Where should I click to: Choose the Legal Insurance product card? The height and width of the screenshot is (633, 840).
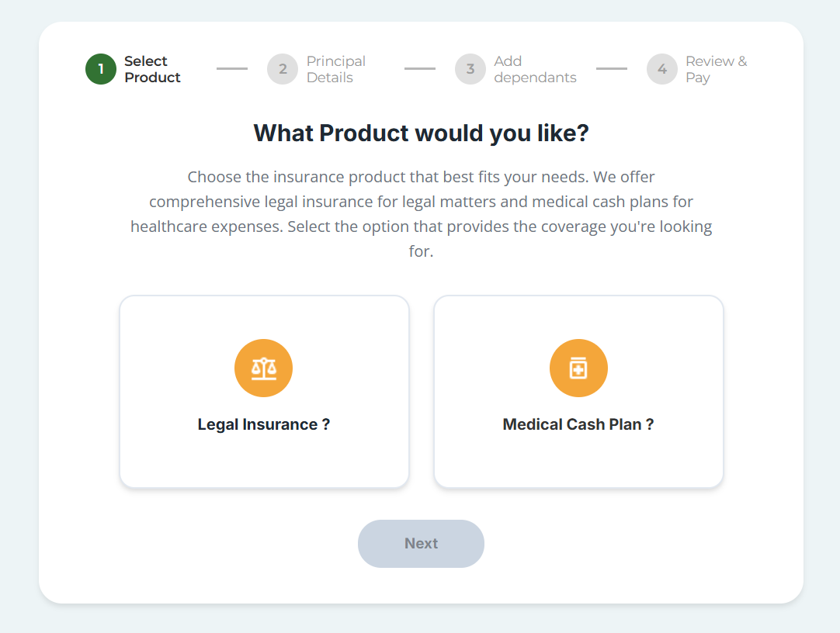pyautogui.click(x=264, y=391)
